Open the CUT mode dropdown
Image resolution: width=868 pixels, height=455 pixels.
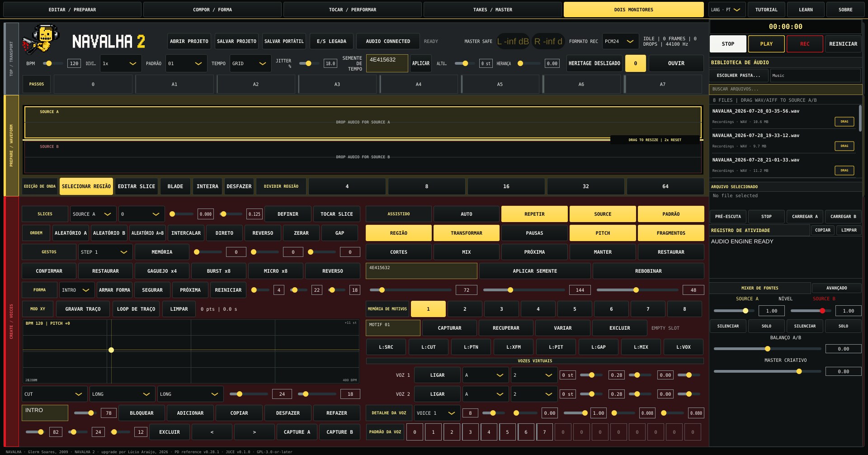point(54,394)
